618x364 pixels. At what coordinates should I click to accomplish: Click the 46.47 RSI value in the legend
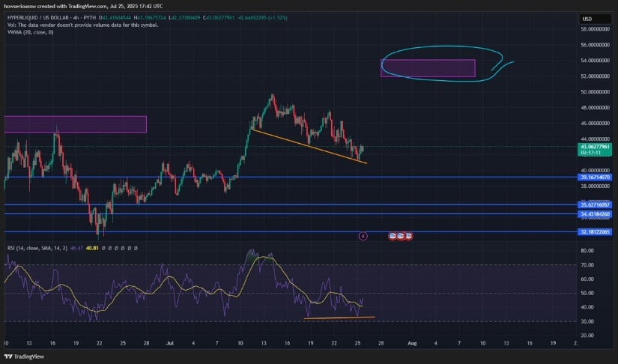(76, 248)
